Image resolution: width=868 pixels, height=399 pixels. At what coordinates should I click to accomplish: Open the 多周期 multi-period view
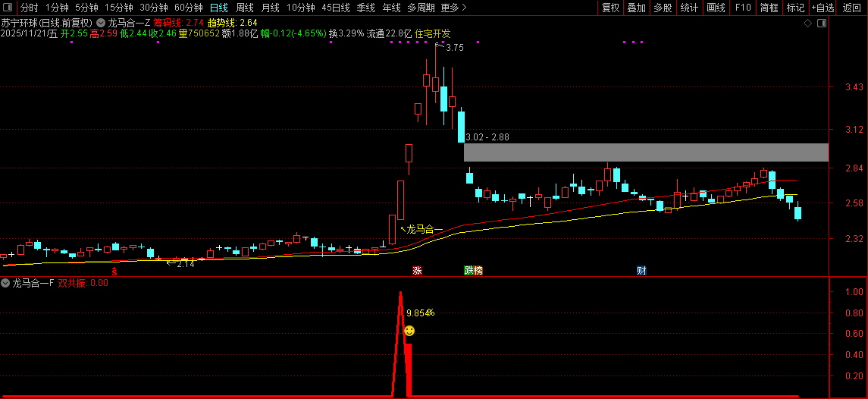[421, 8]
